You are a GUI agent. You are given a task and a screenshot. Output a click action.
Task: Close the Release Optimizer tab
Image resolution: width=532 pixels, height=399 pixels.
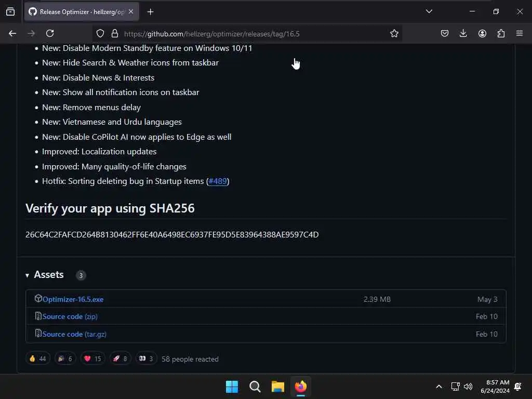pyautogui.click(x=131, y=11)
